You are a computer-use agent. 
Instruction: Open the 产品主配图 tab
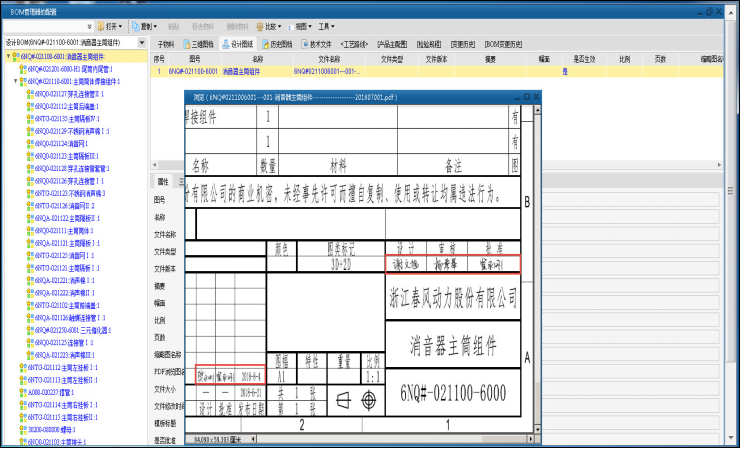[392, 44]
